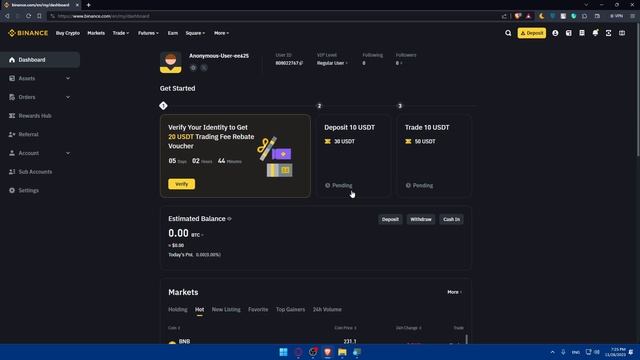Click the second small badge under the username
The width and height of the screenshot is (640, 360).
tap(204, 68)
